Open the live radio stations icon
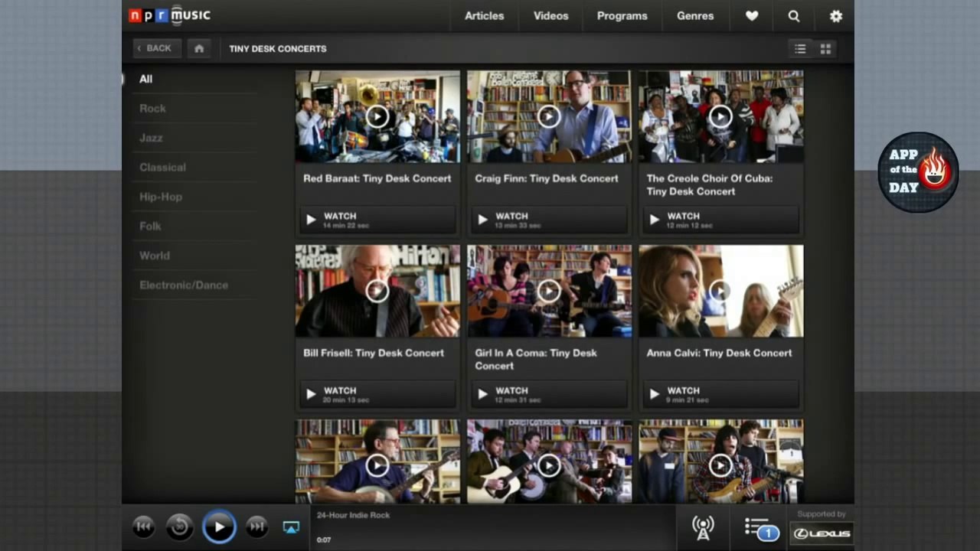This screenshot has height=551, width=980. [703, 527]
